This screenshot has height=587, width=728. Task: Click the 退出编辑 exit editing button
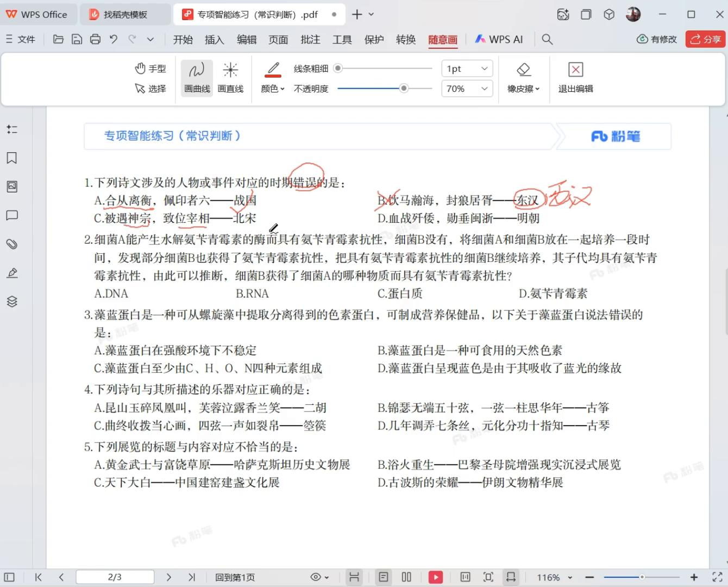click(x=575, y=78)
